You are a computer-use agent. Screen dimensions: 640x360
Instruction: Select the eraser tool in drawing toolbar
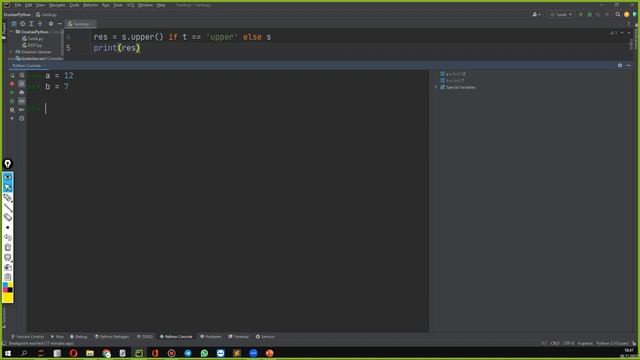tap(8, 217)
